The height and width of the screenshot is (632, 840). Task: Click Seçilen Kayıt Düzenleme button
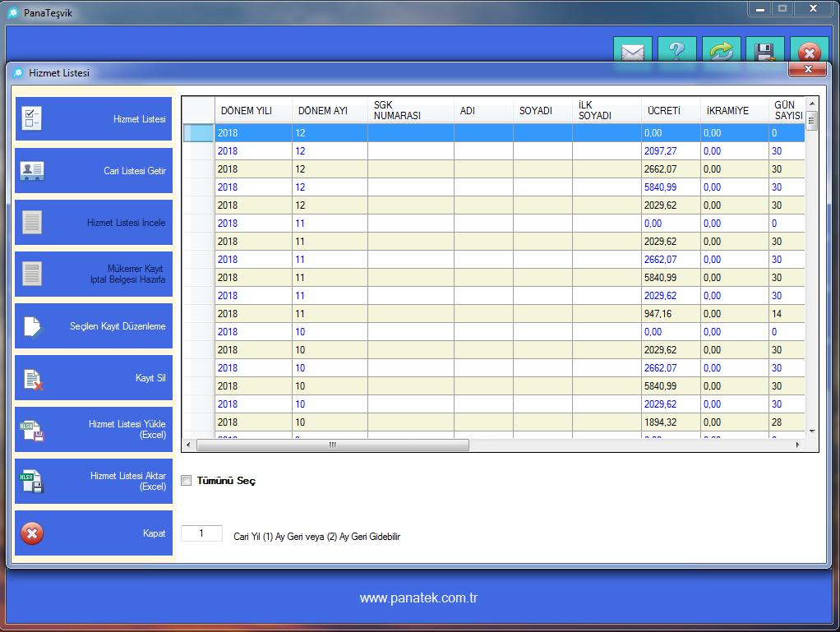tap(94, 326)
